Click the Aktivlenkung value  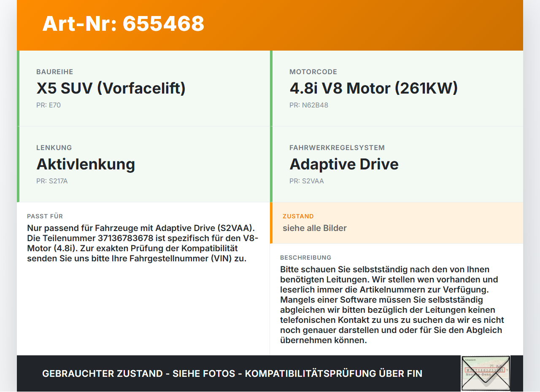pyautogui.click(x=86, y=164)
